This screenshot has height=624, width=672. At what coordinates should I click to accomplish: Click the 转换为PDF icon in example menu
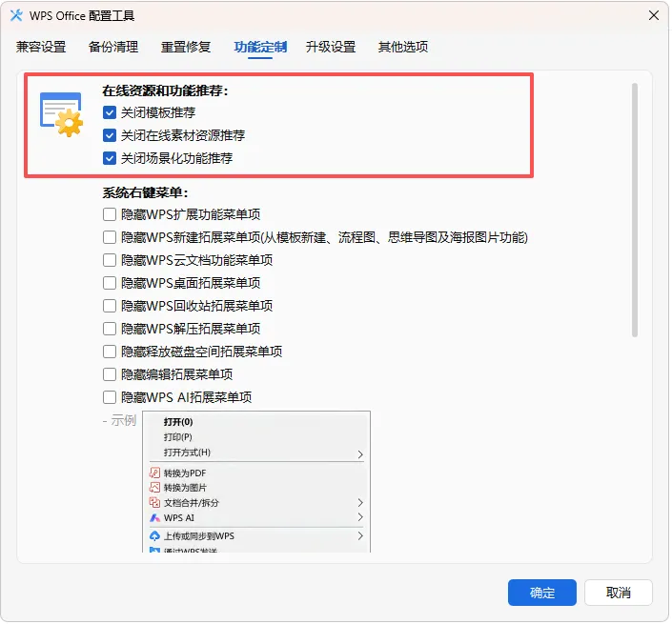[x=154, y=473]
